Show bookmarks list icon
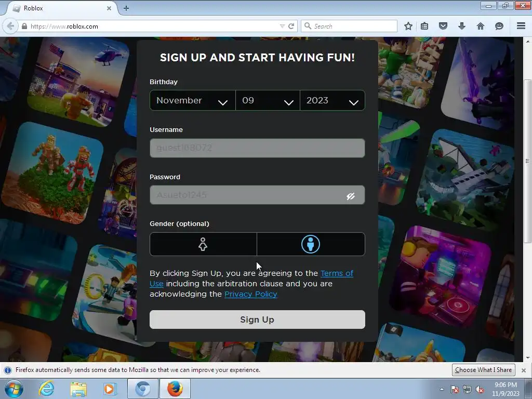532x399 pixels. tap(424, 26)
